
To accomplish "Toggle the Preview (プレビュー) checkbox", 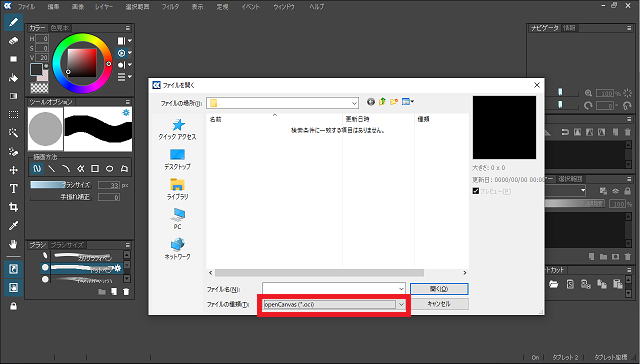I will coord(476,191).
